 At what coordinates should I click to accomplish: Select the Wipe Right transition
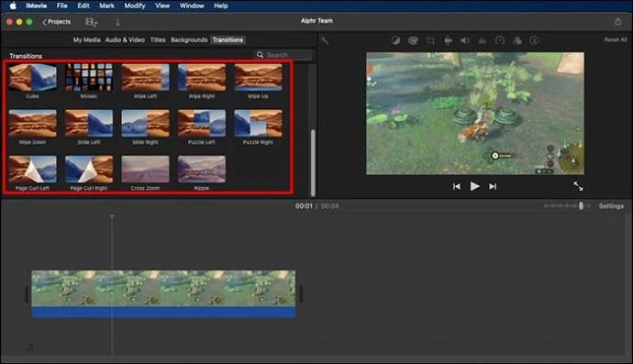(x=202, y=78)
